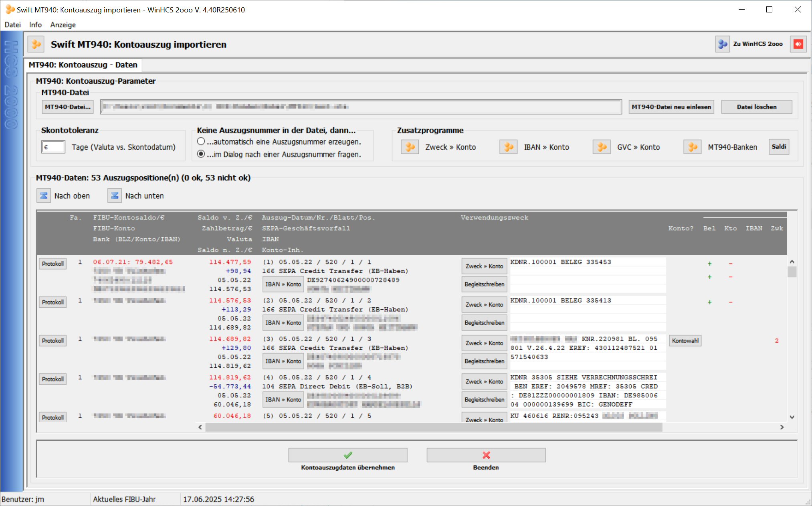This screenshot has height=506, width=812.
Task: Click the Nach oben arrow icon
Action: coord(44,196)
